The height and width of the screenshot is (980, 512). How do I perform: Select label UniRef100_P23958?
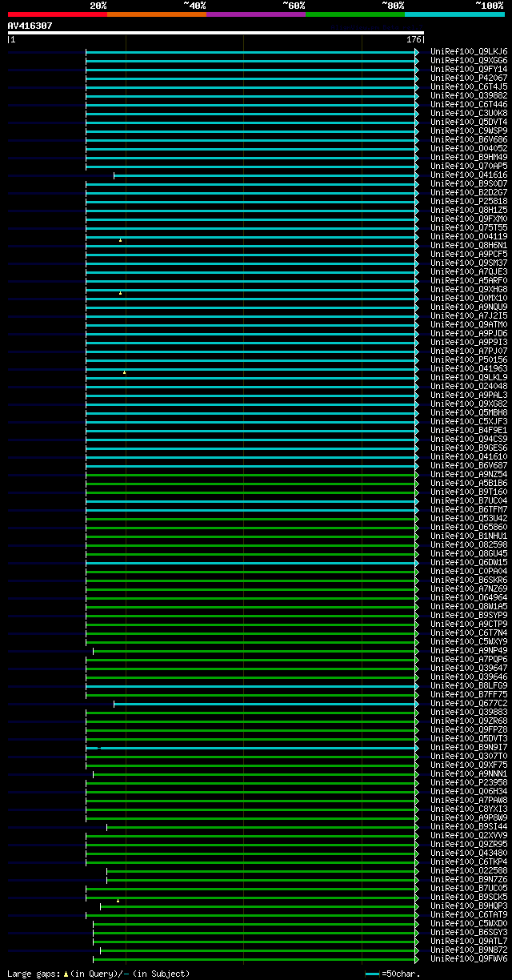click(469, 782)
